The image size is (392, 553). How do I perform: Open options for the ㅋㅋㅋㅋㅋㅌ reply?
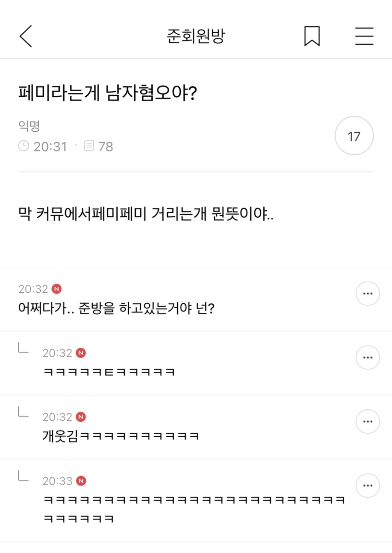point(368,357)
